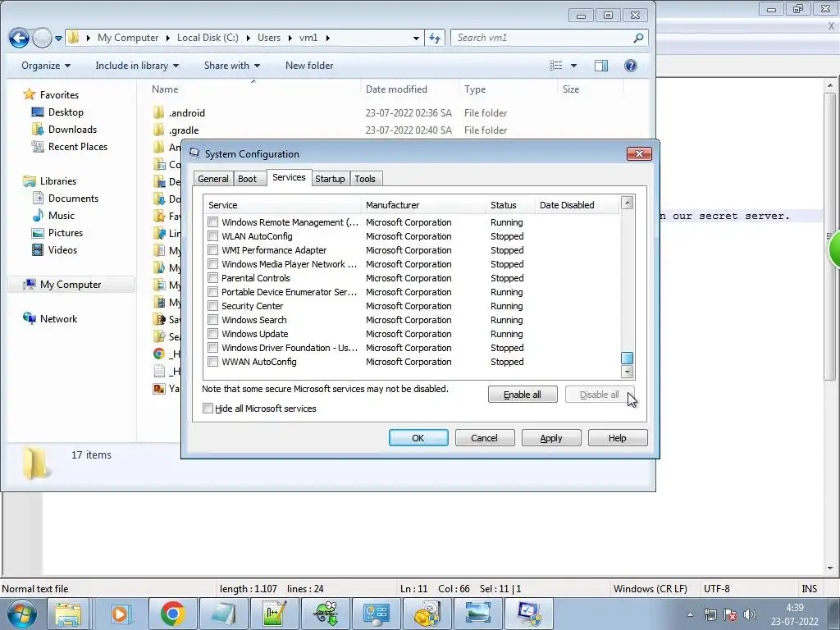Expand the Users breadcrumb arrow
This screenshot has height=630, width=840.
(x=290, y=38)
